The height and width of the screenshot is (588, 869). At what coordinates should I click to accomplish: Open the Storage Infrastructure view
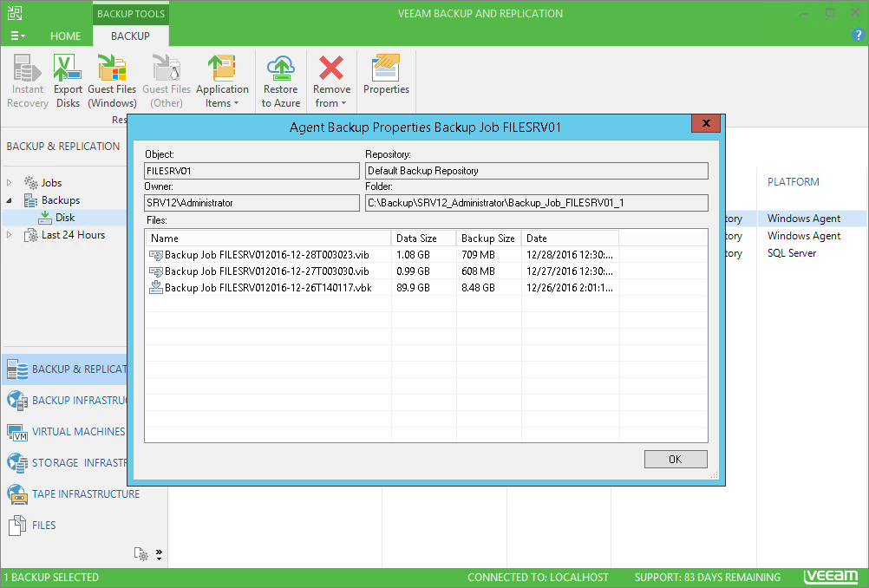coord(65,463)
